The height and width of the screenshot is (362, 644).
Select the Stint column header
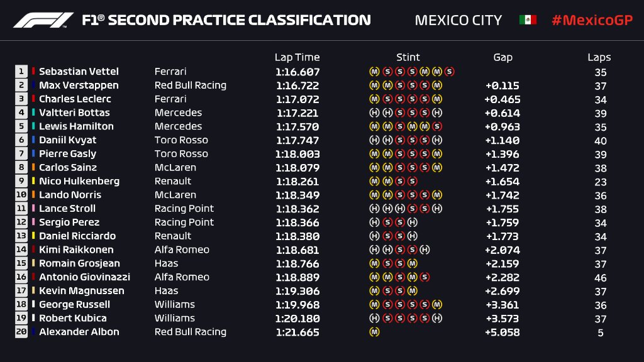click(408, 57)
